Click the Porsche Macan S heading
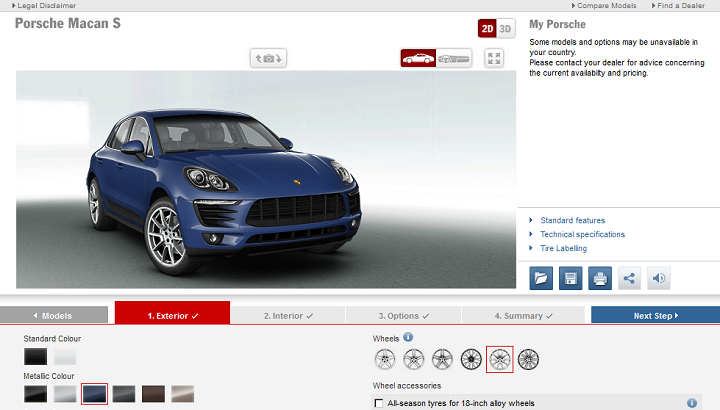This screenshot has height=410, width=720. [x=68, y=23]
